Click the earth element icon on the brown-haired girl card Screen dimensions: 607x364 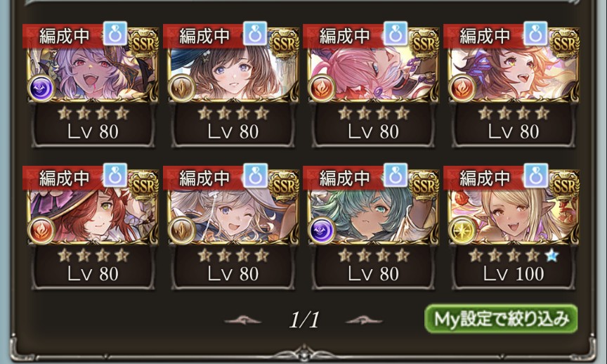pyautogui.click(x=181, y=88)
